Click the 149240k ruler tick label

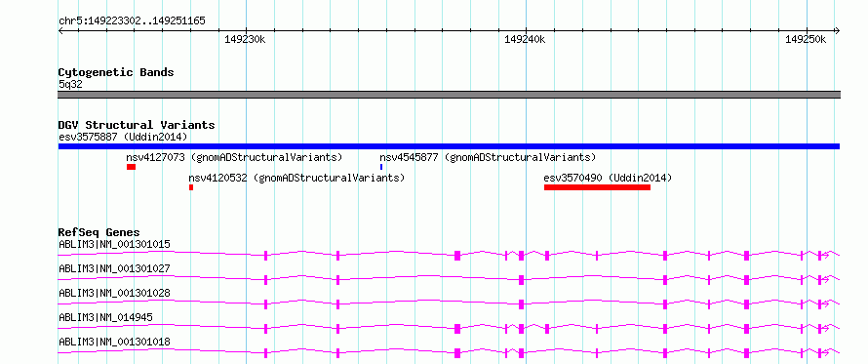point(526,39)
